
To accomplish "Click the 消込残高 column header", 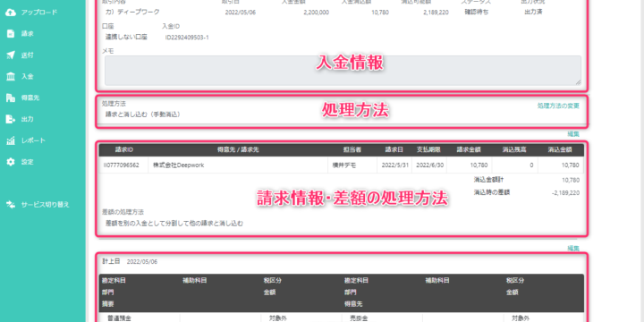I will point(514,150).
